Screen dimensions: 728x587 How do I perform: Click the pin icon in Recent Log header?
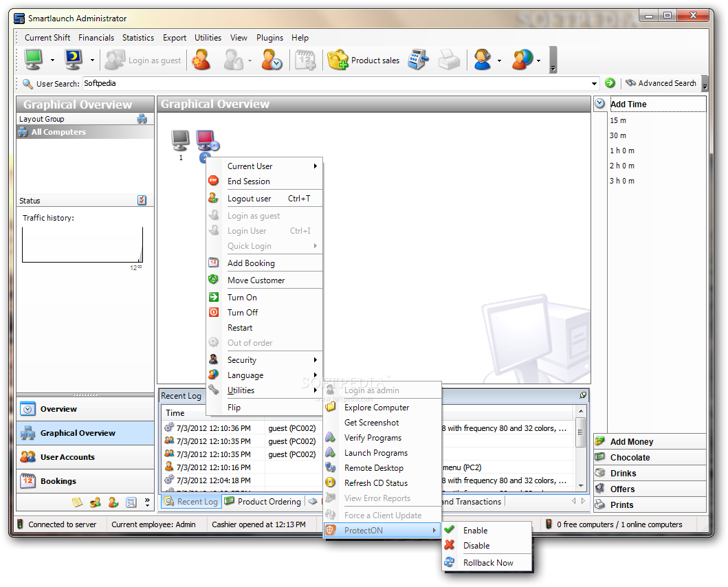[x=583, y=395]
